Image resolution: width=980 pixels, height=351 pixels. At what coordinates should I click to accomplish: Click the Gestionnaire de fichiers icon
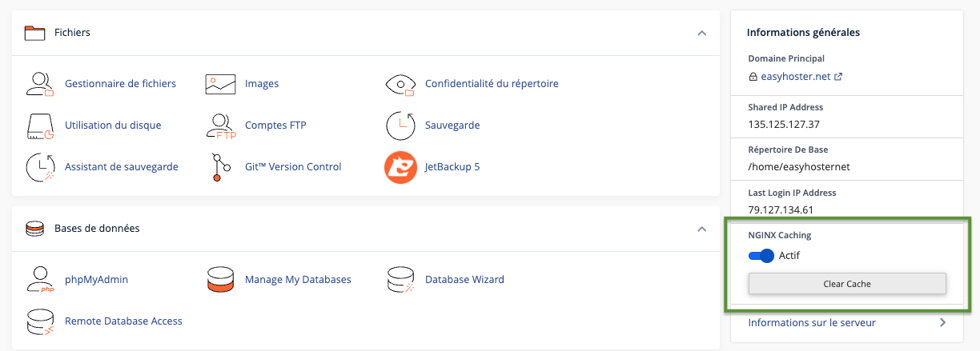pyautogui.click(x=39, y=83)
